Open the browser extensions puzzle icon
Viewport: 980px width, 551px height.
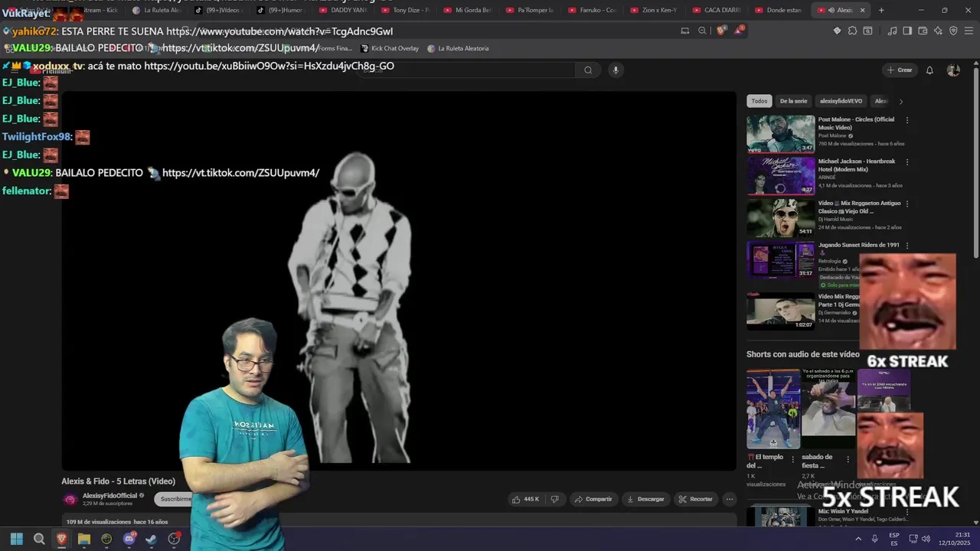pyautogui.click(x=852, y=31)
